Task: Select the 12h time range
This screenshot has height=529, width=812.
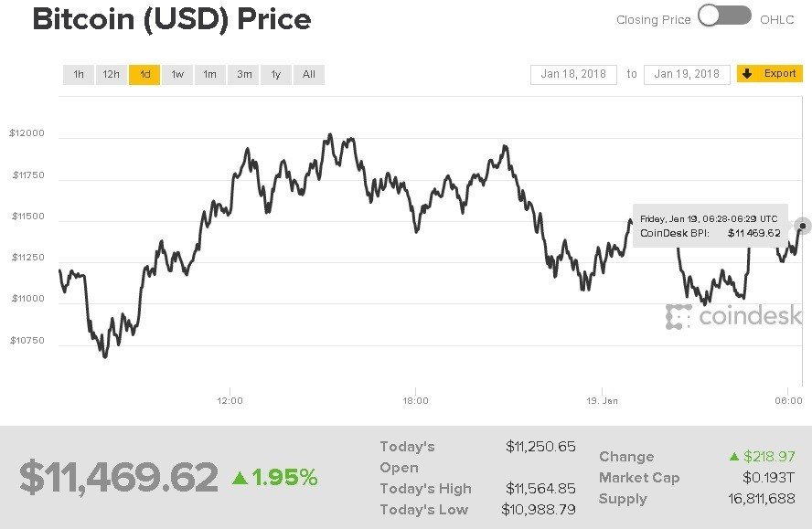Action: click(112, 74)
